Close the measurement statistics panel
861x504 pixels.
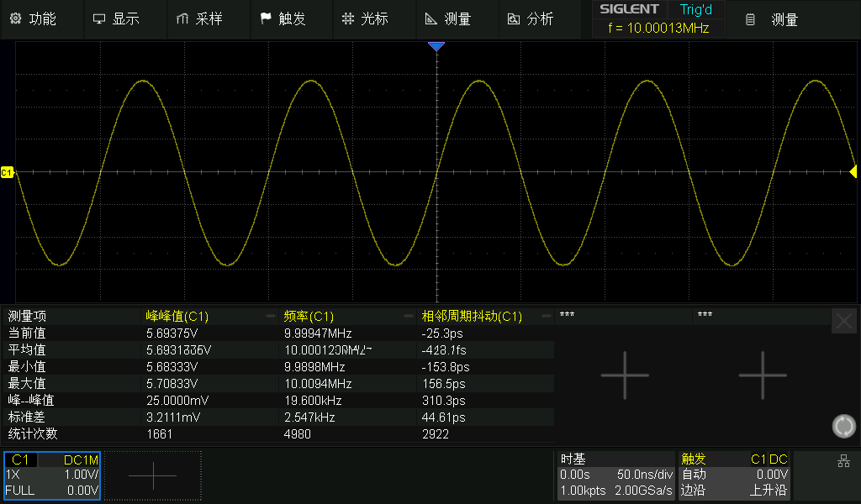pyautogui.click(x=844, y=321)
